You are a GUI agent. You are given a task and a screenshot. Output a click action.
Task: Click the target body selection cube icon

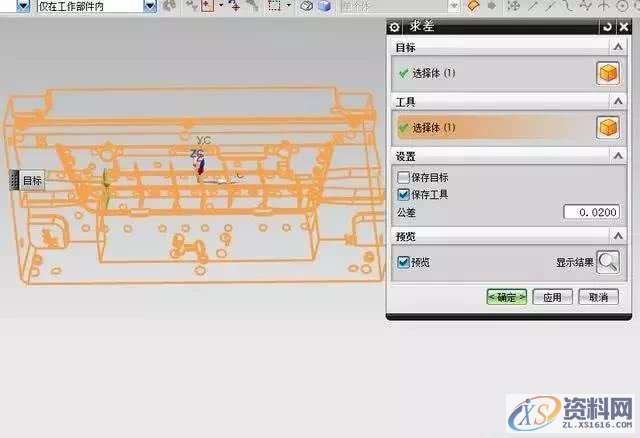coord(606,73)
